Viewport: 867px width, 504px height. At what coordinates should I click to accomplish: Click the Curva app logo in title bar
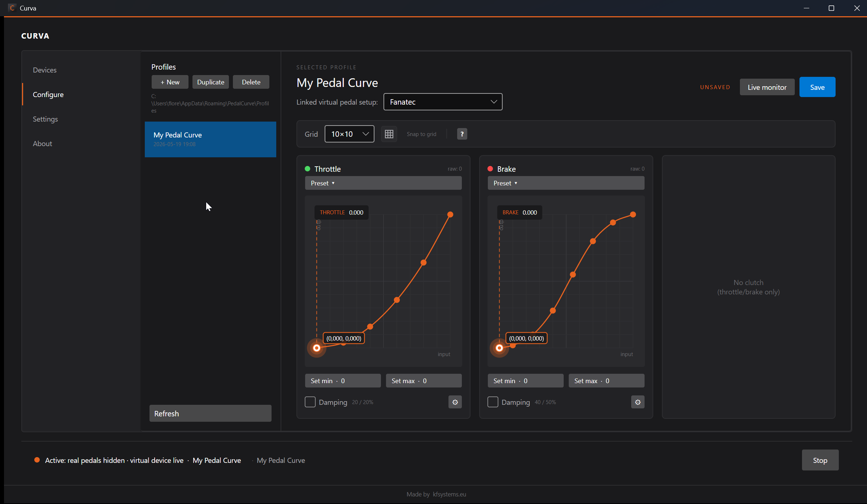[x=12, y=8]
